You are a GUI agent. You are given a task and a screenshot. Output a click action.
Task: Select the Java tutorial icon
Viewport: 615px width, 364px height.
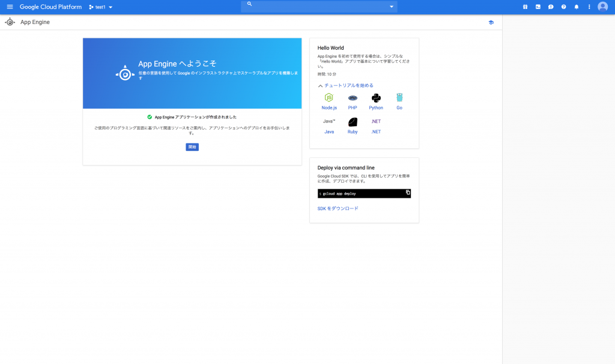click(329, 121)
